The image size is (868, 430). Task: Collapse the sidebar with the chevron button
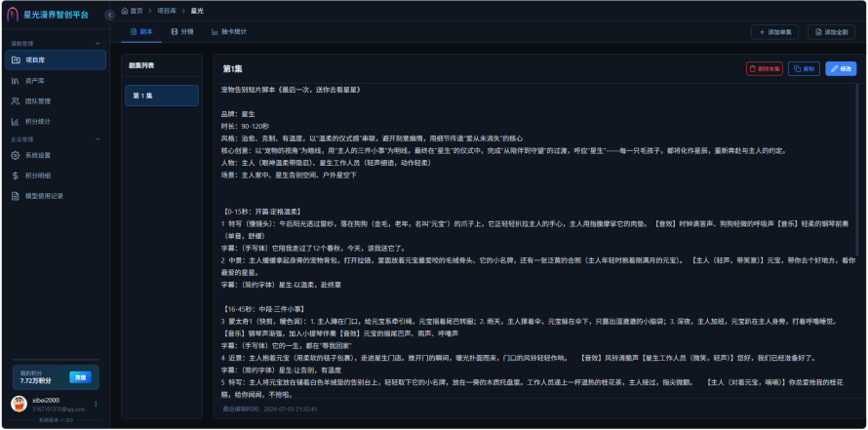[x=109, y=15]
